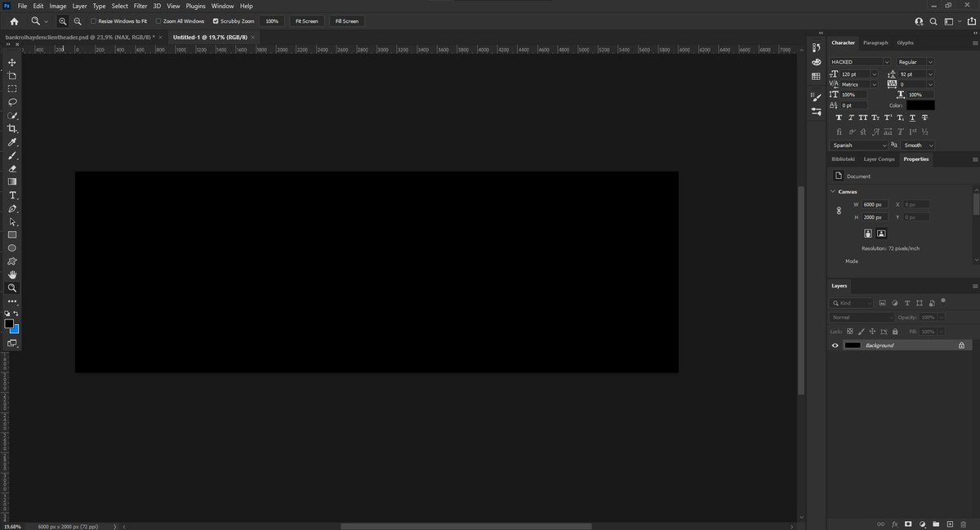Click the foreground color swatch
Image resolution: width=980 pixels, height=530 pixels.
pos(9,323)
